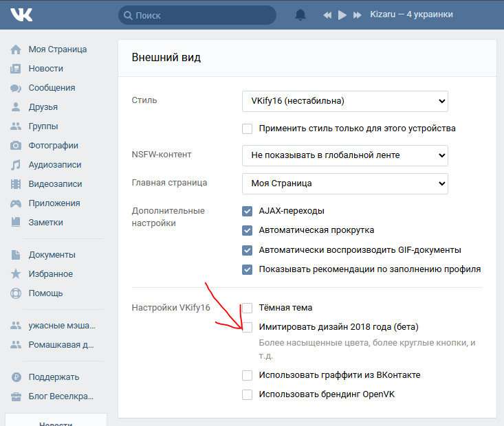Uncheck the AJAX-переходы checkbox
The width and height of the screenshot is (504, 426).
pos(247,212)
